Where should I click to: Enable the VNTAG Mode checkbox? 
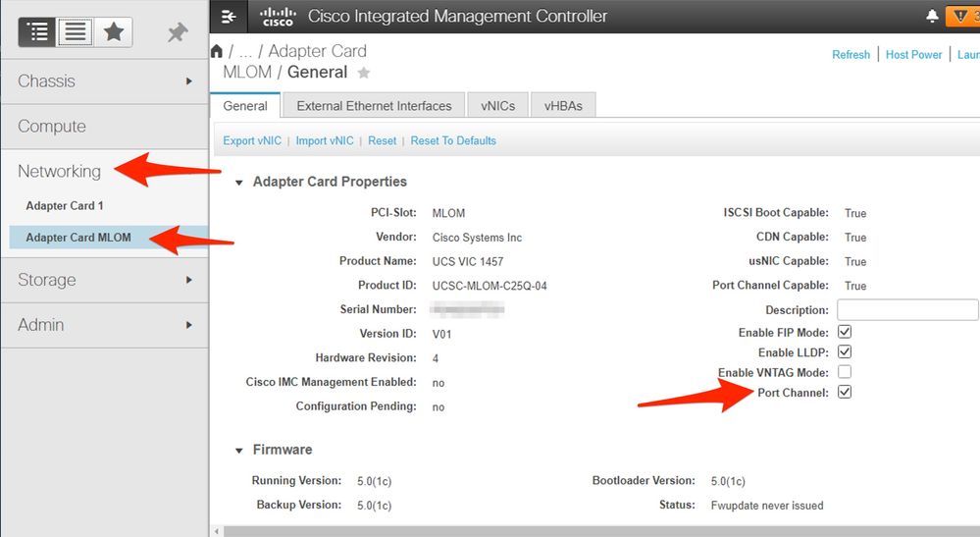(x=845, y=372)
